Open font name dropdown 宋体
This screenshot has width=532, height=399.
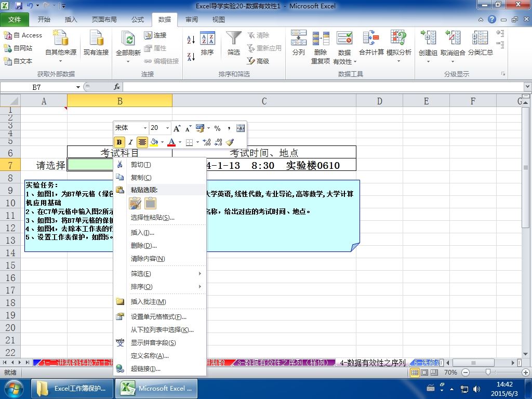145,128
